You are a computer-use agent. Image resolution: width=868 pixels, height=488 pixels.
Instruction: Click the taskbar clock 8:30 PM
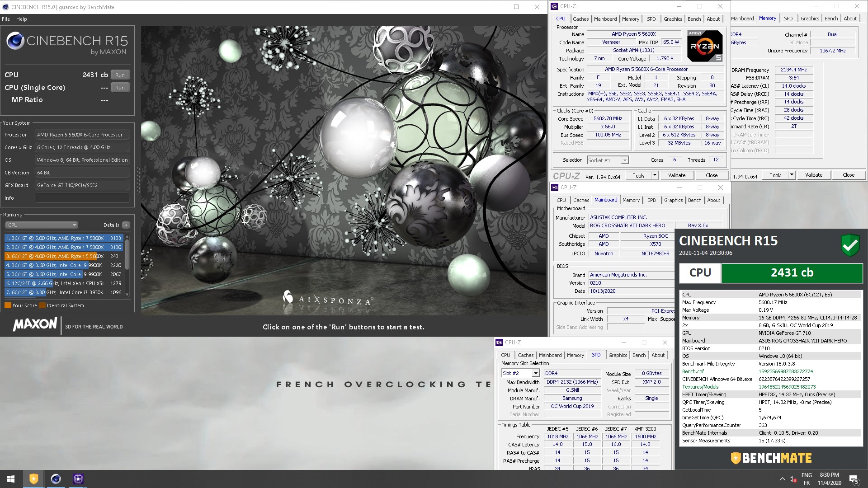pyautogui.click(x=830, y=479)
